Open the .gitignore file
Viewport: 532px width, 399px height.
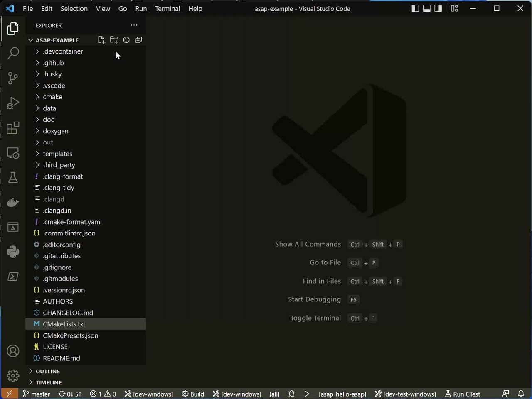[86, 267]
